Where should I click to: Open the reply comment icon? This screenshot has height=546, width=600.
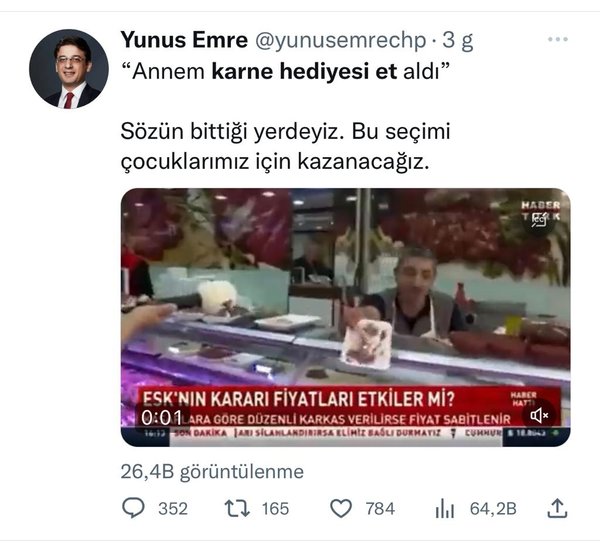coord(133,509)
